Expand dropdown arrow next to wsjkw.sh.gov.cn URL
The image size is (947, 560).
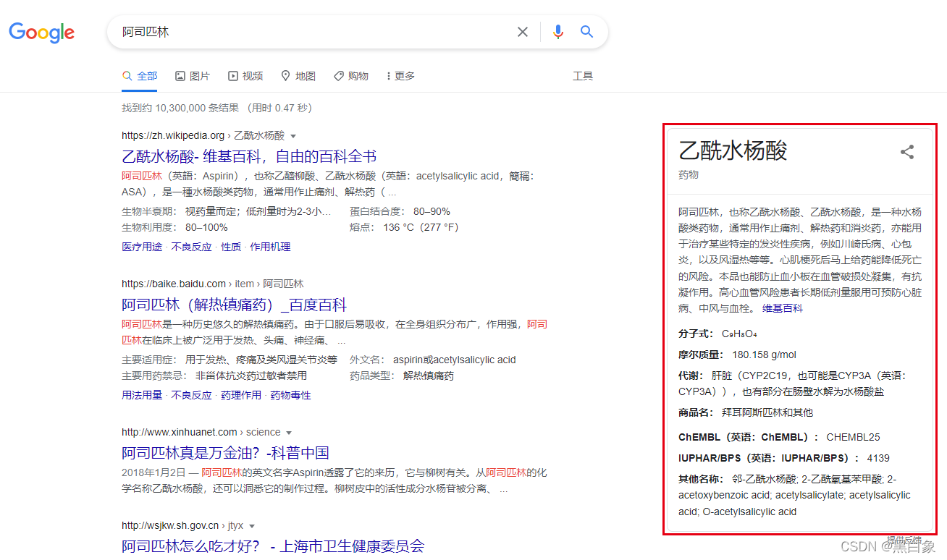pos(252,527)
